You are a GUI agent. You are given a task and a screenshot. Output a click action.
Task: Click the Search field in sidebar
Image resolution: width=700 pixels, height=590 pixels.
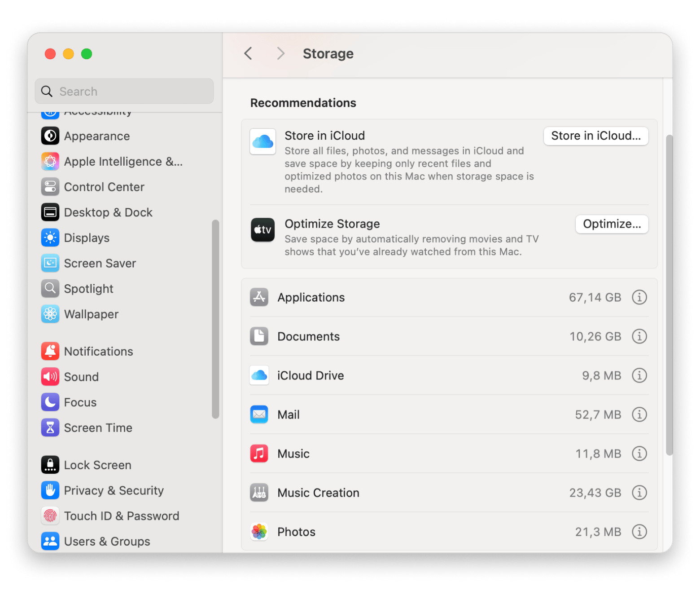click(x=124, y=91)
